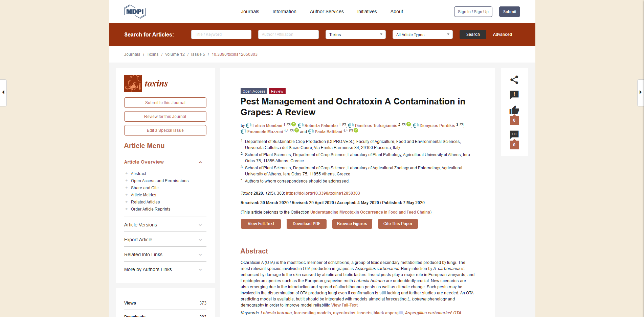Click ORCID icon next to Letizia Mondani

point(294,124)
